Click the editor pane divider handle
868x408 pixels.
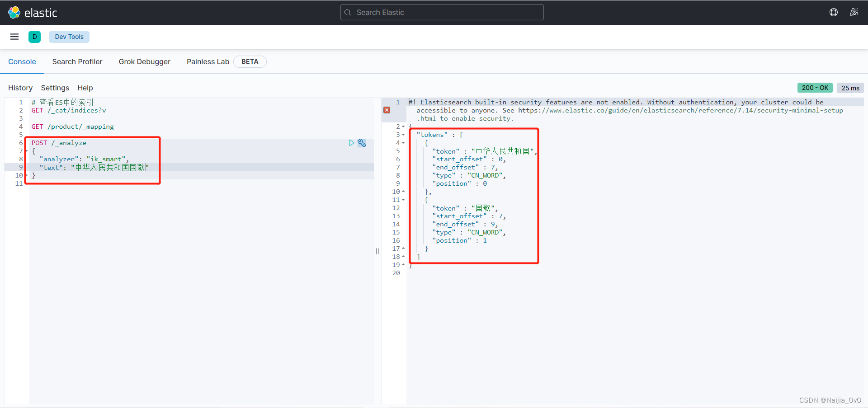click(x=377, y=251)
